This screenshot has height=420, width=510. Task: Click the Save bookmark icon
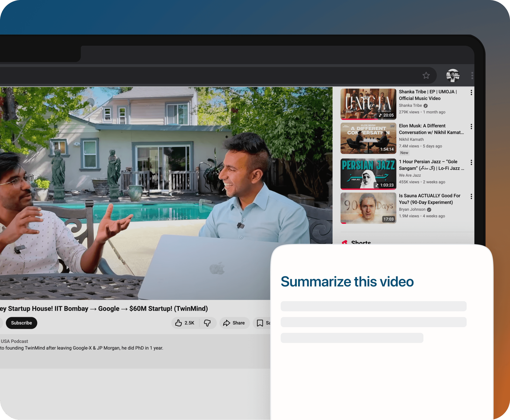(x=260, y=323)
